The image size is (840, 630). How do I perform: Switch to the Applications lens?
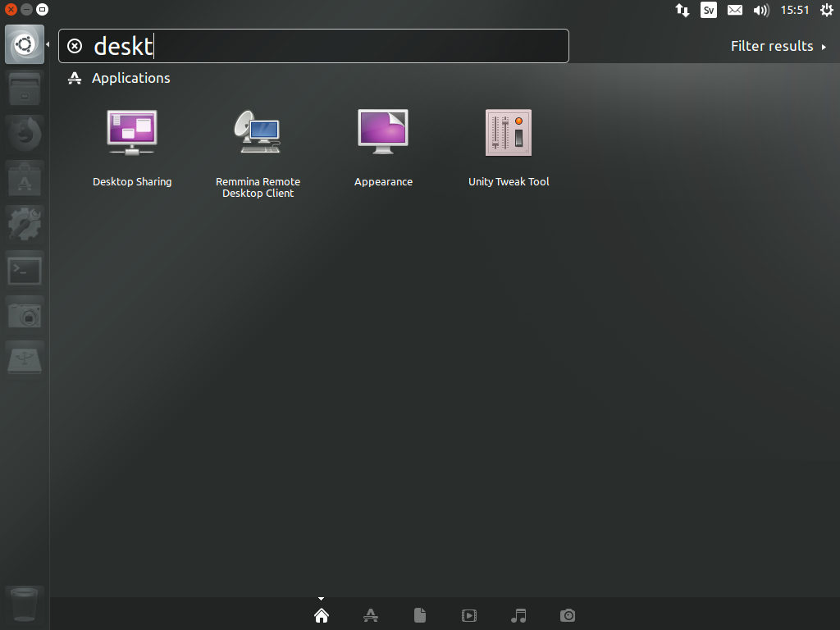click(371, 615)
